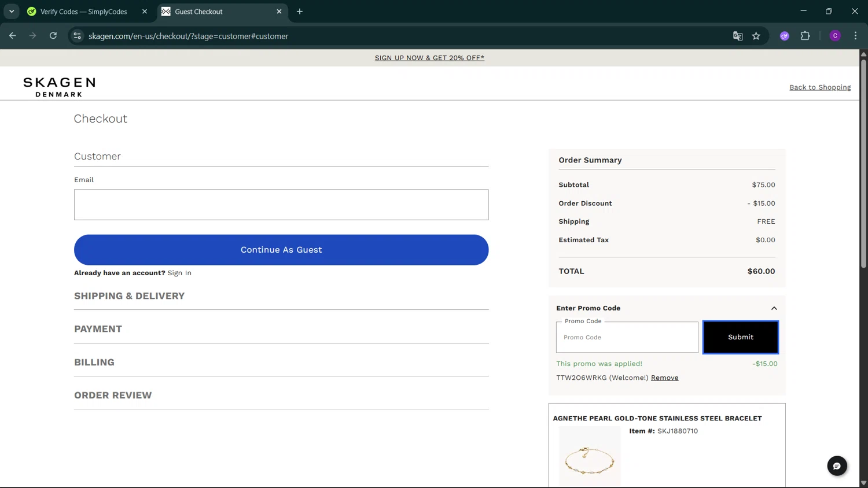Select the TOTAL $60.00 amount
868x488 pixels.
(x=761, y=271)
